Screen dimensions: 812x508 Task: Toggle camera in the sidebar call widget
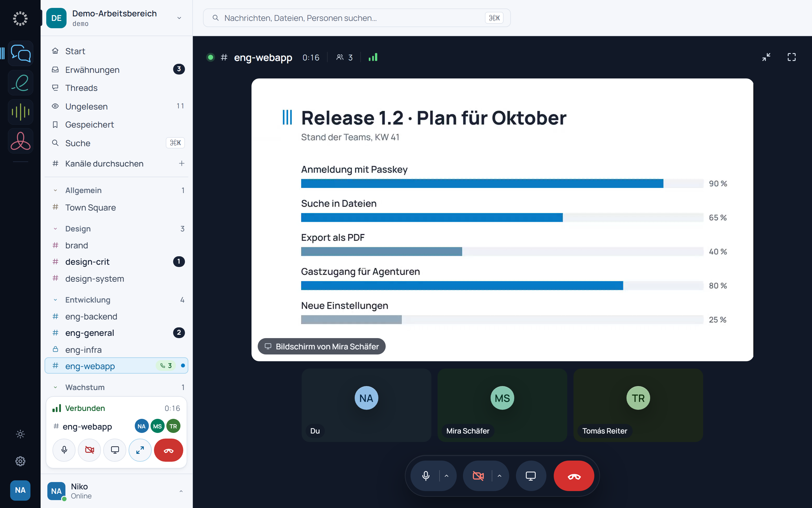[89, 450]
